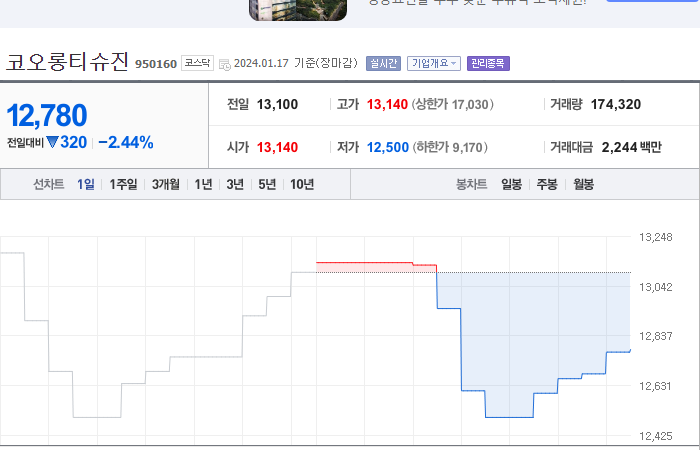Click the current price 12,780
The width and height of the screenshot is (700, 450).
[47, 116]
